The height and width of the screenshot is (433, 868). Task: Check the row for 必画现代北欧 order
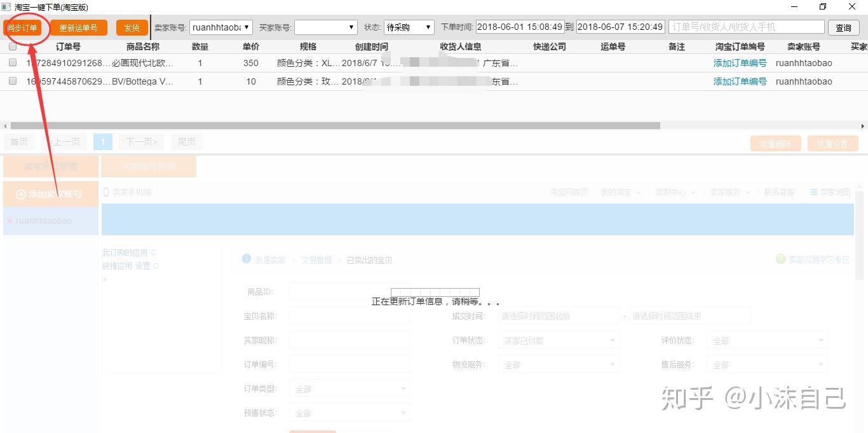pos(13,63)
